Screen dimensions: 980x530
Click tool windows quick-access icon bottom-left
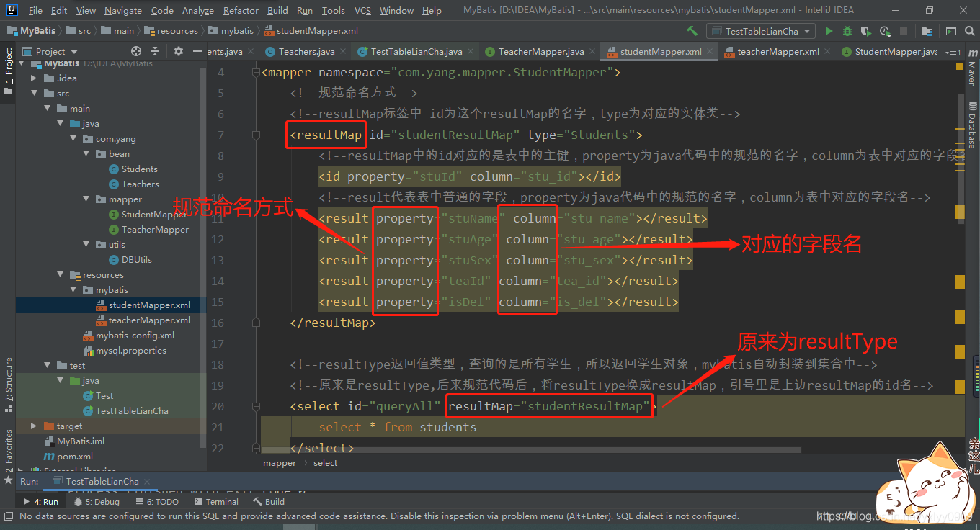coord(8,516)
